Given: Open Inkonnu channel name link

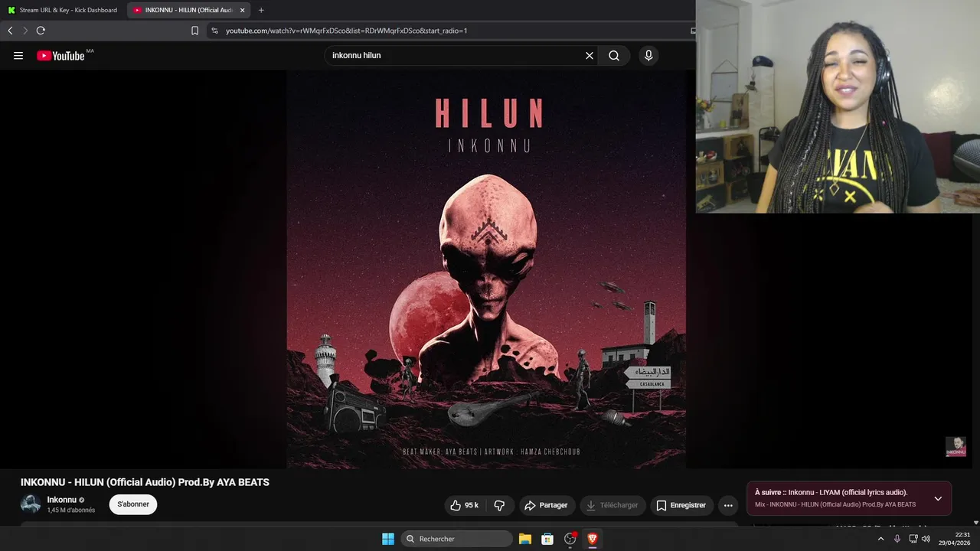Looking at the screenshot, I should pos(62,500).
